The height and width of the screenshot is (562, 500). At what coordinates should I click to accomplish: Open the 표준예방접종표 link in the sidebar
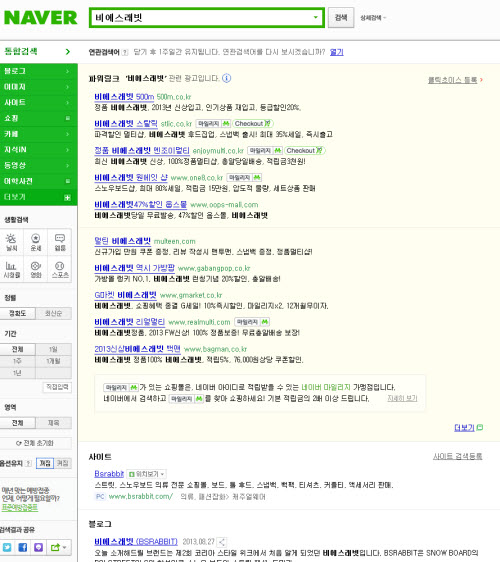(x=20, y=507)
